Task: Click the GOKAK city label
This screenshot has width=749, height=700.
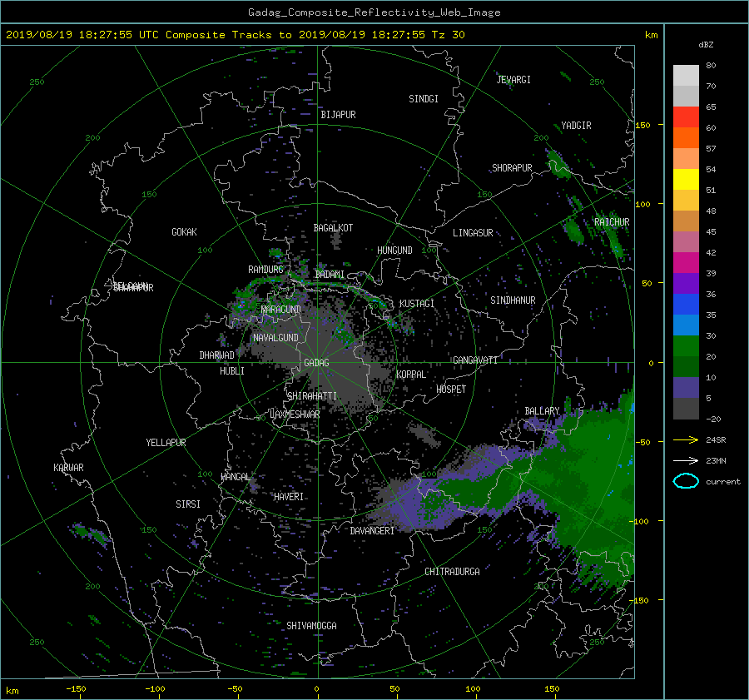Action: pyautogui.click(x=184, y=231)
